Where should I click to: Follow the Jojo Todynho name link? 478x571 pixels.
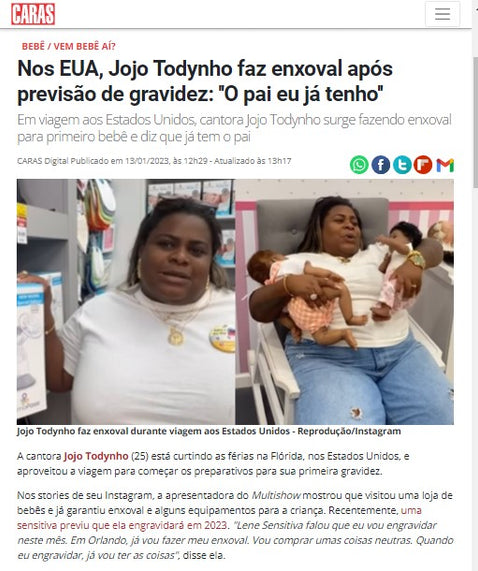pyautogui.click(x=96, y=456)
